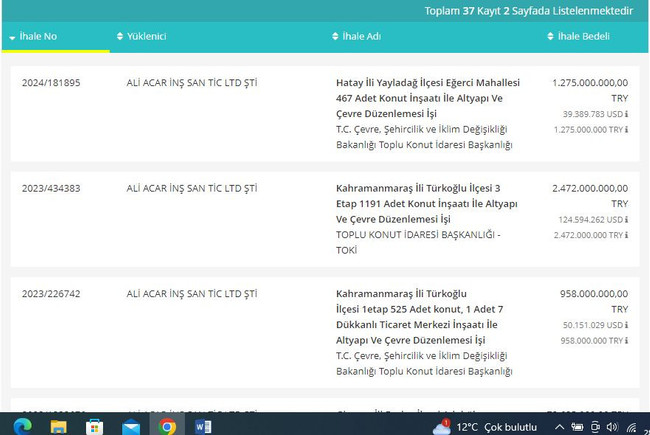Open tender number 2024/181895

[x=51, y=83]
